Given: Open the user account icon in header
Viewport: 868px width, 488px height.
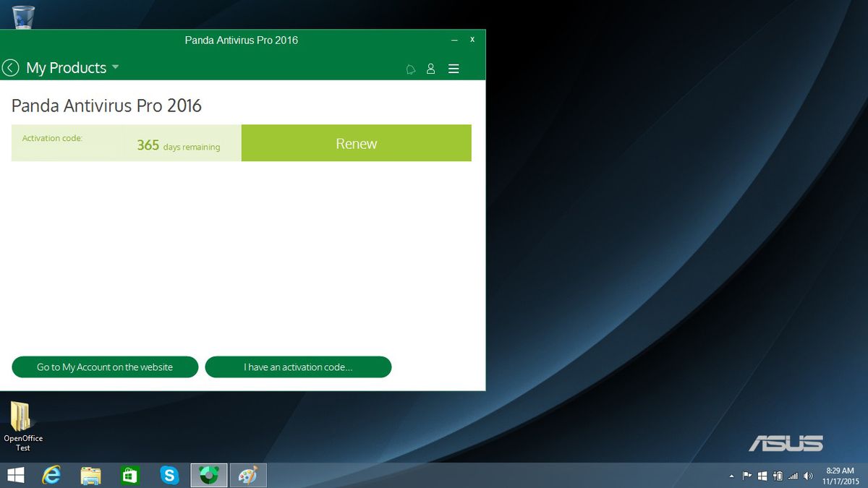Looking at the screenshot, I should [431, 69].
